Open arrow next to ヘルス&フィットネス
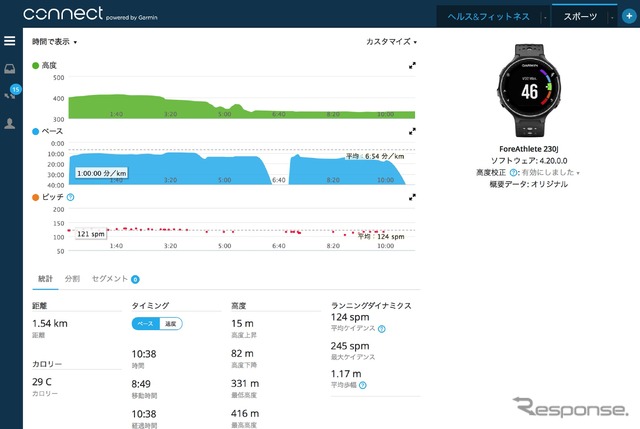The width and height of the screenshot is (640, 429). (545, 17)
